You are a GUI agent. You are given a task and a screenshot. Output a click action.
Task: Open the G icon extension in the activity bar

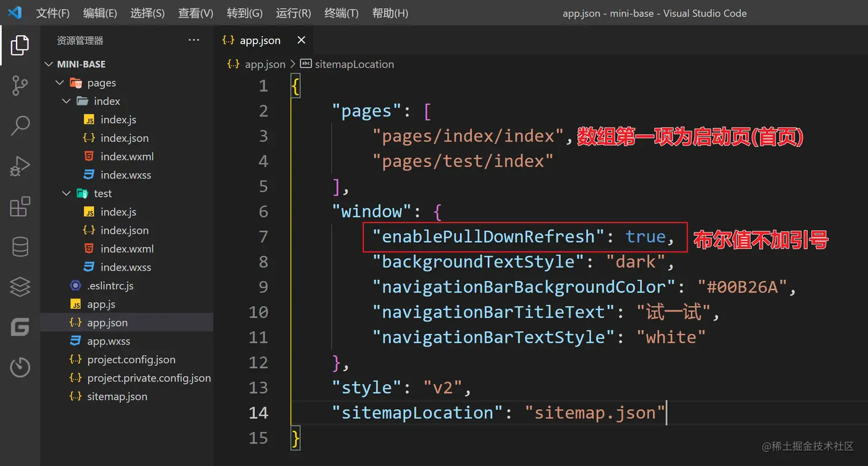(x=20, y=327)
